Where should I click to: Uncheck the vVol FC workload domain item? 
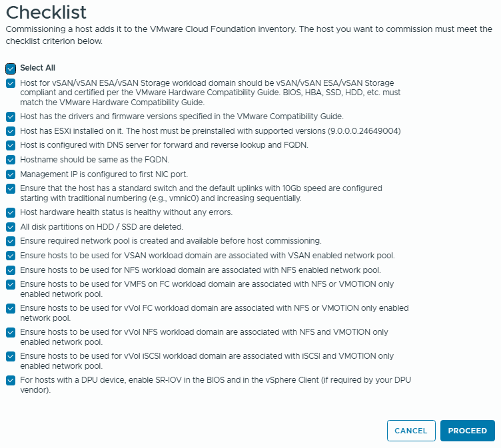[10, 308]
